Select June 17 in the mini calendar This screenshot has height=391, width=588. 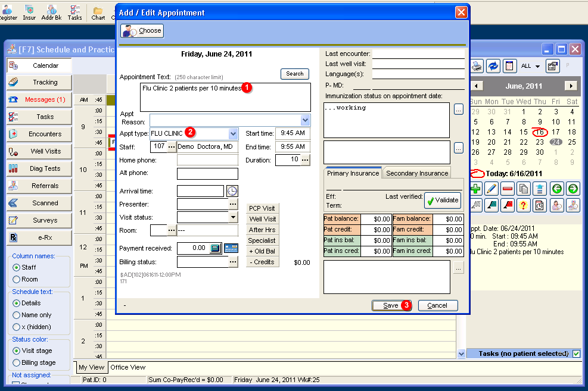555,132
